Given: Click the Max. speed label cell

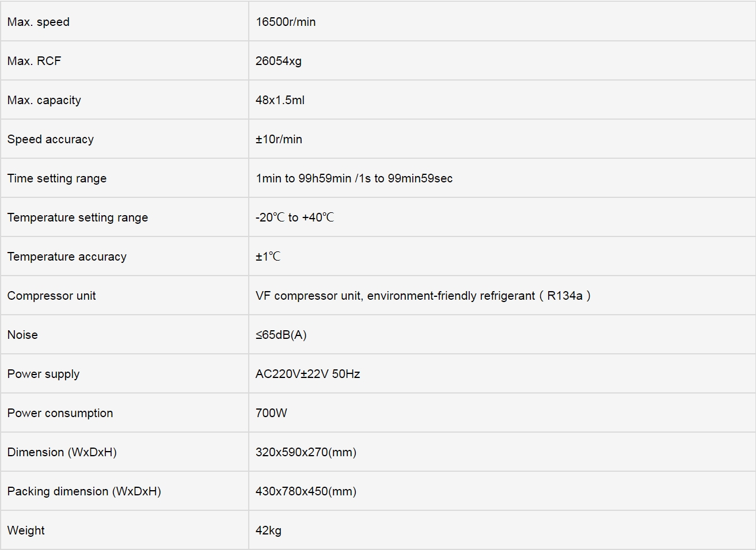Looking at the screenshot, I should tap(124, 21).
